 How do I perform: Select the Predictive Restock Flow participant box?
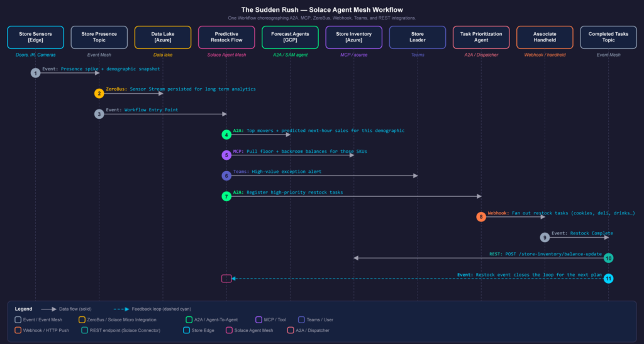click(x=226, y=37)
